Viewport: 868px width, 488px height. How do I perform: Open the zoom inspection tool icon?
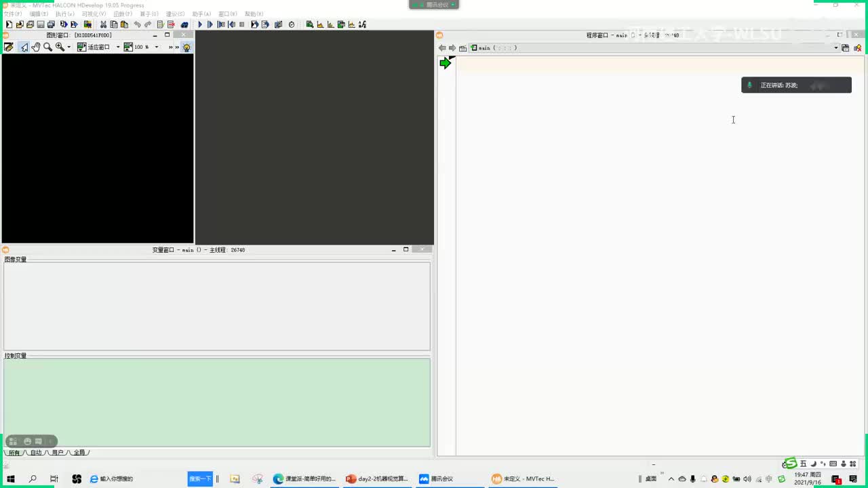tap(310, 24)
